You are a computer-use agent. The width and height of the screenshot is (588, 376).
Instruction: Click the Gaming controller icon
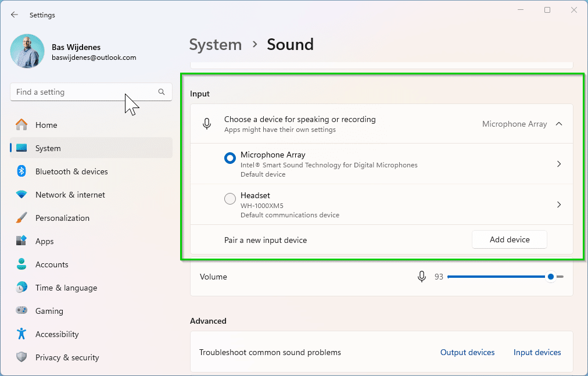[x=21, y=311]
